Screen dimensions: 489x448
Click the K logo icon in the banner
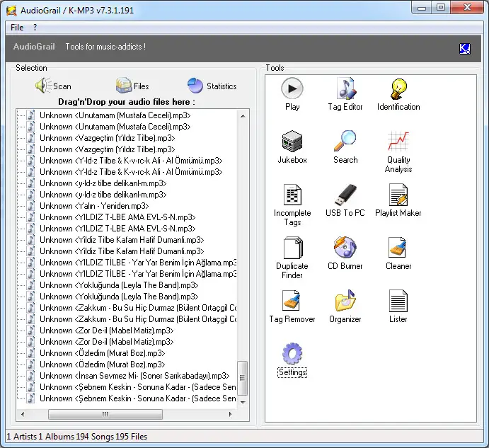coord(465,48)
